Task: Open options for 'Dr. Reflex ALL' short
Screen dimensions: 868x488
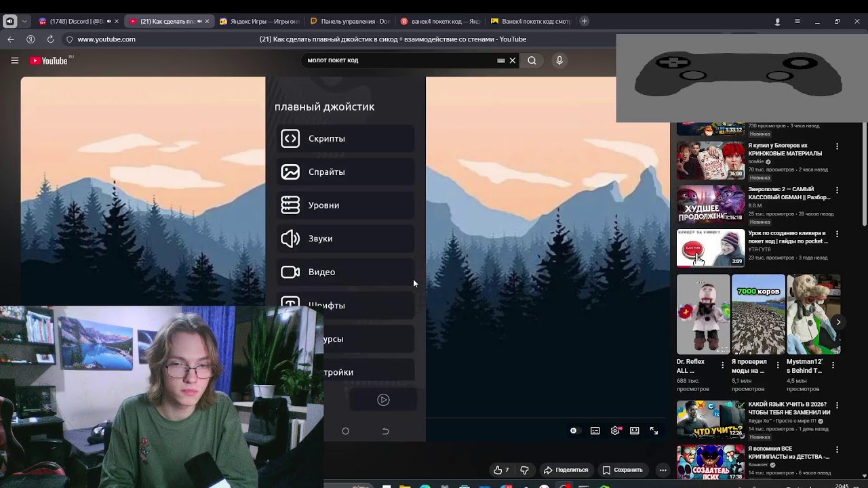Action: 722,365
